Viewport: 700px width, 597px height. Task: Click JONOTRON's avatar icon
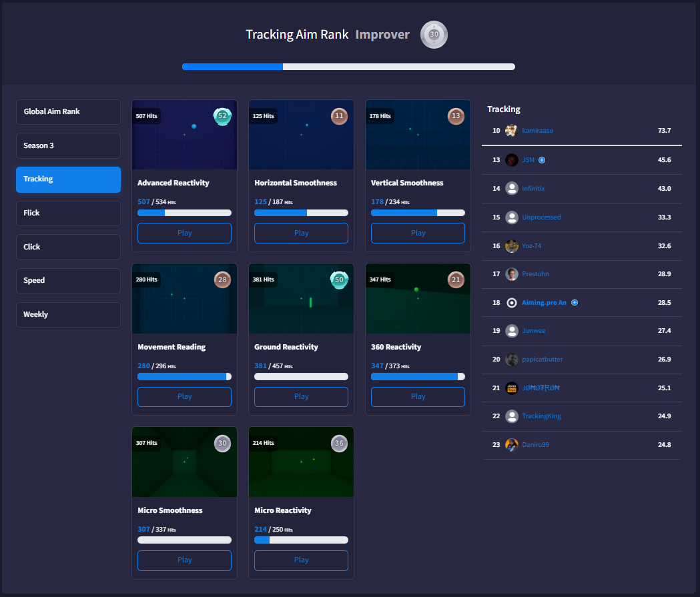512,388
